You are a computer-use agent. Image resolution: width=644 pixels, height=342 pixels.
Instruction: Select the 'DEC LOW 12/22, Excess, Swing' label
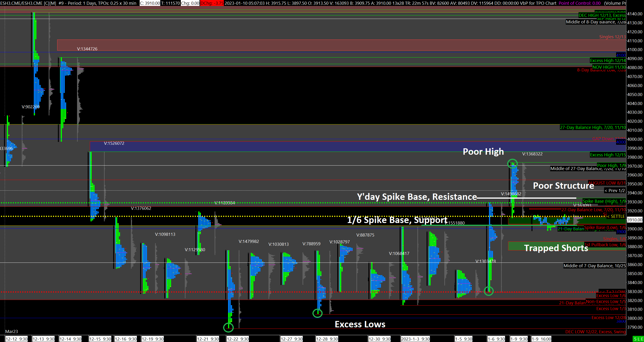click(595, 332)
